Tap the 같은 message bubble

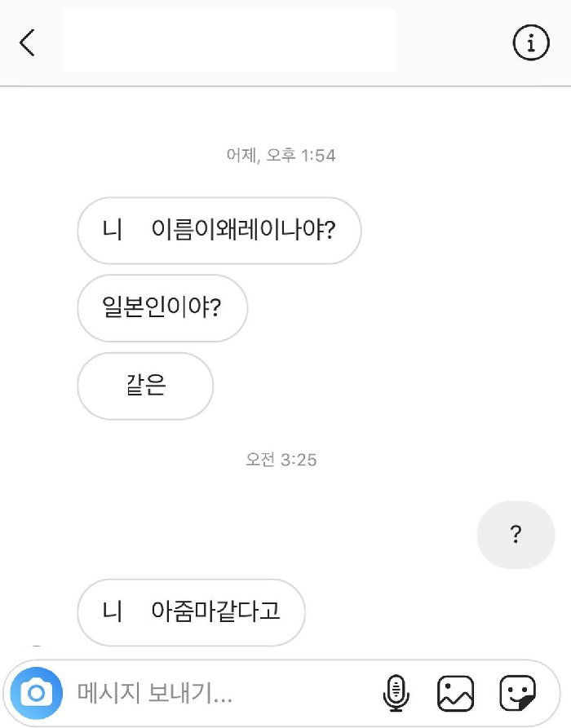pos(145,386)
